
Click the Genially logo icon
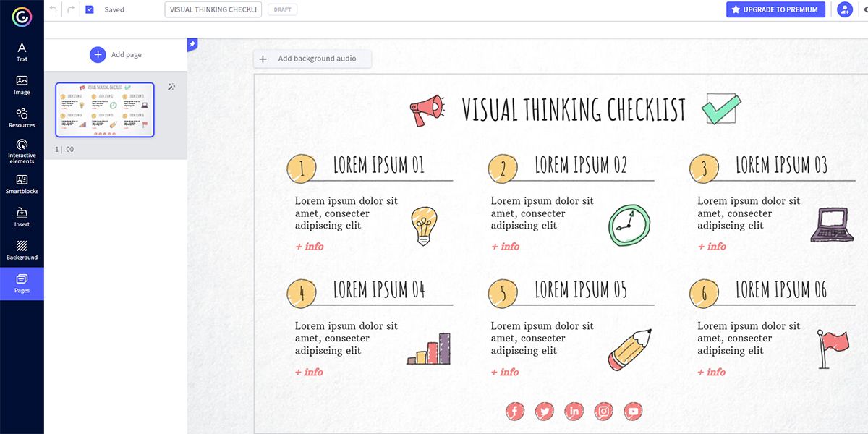22,16
